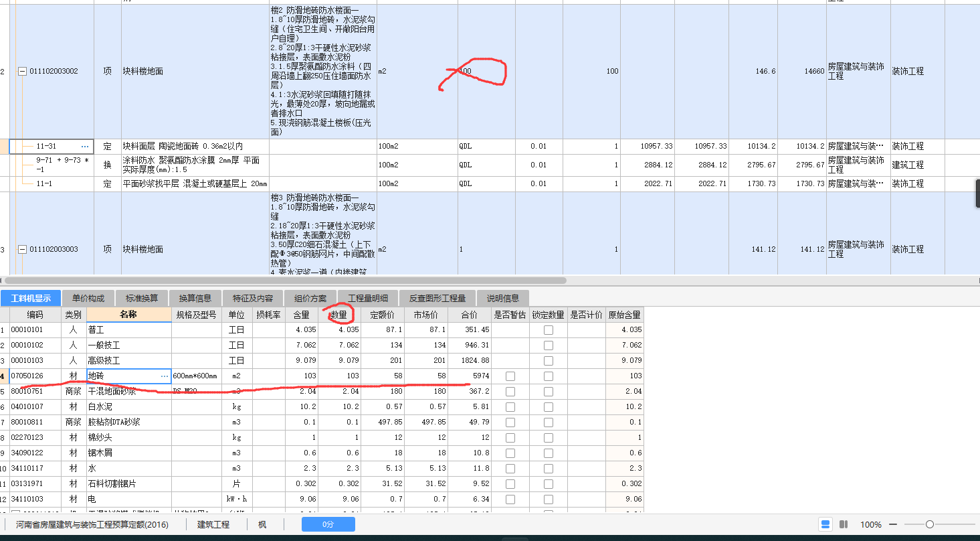Toggle 锁定数量 checkbox for 普工 row
Screen dimensions: 980x541
[x=549, y=330]
